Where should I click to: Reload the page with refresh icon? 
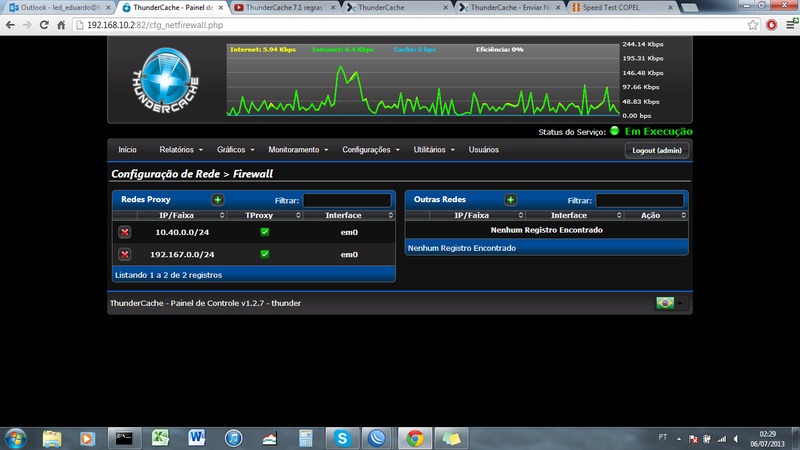click(44, 25)
